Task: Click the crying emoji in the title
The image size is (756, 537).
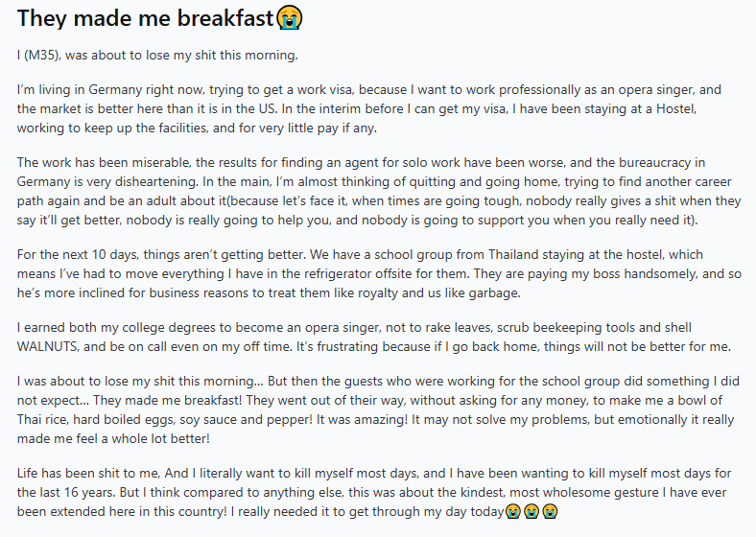Action: pos(290,18)
